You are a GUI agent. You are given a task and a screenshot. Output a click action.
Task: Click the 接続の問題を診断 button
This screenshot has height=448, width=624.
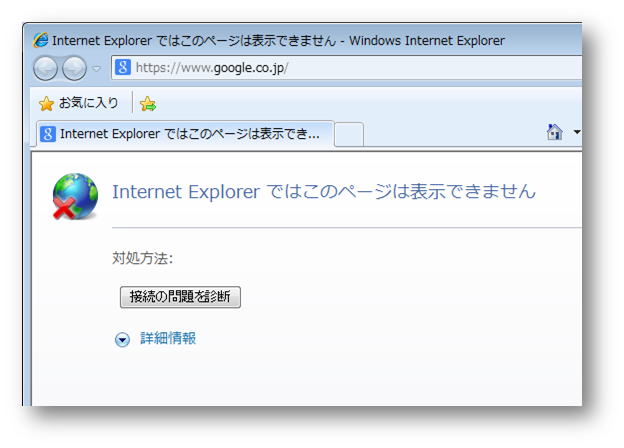click(x=180, y=297)
